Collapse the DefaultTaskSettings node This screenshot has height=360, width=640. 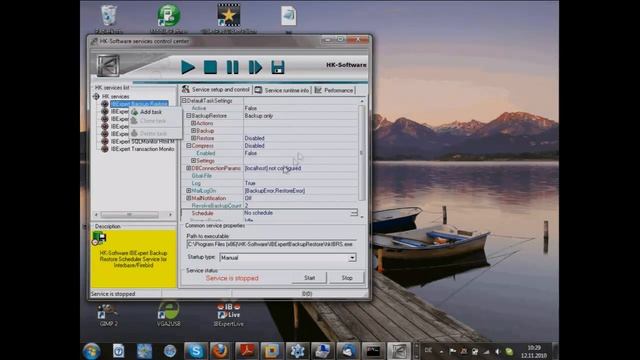(184, 100)
